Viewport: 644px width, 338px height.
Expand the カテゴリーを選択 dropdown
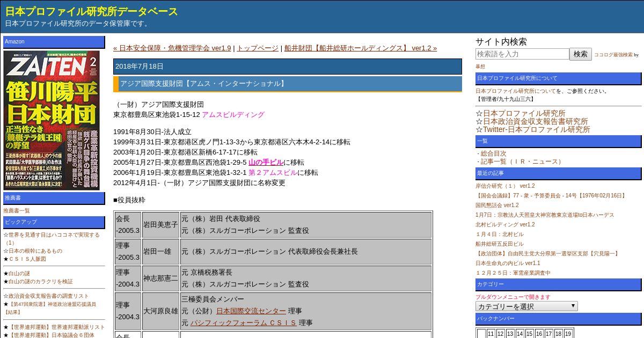[x=526, y=306]
